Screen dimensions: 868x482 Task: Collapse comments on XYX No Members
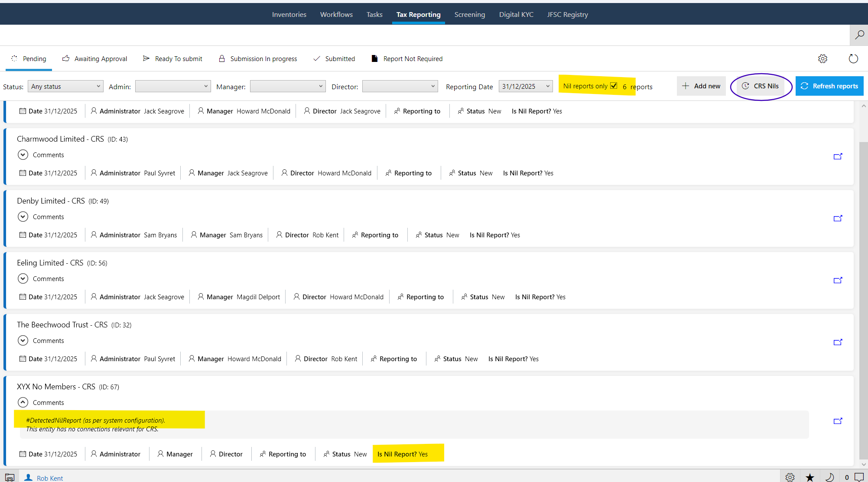[x=23, y=402]
